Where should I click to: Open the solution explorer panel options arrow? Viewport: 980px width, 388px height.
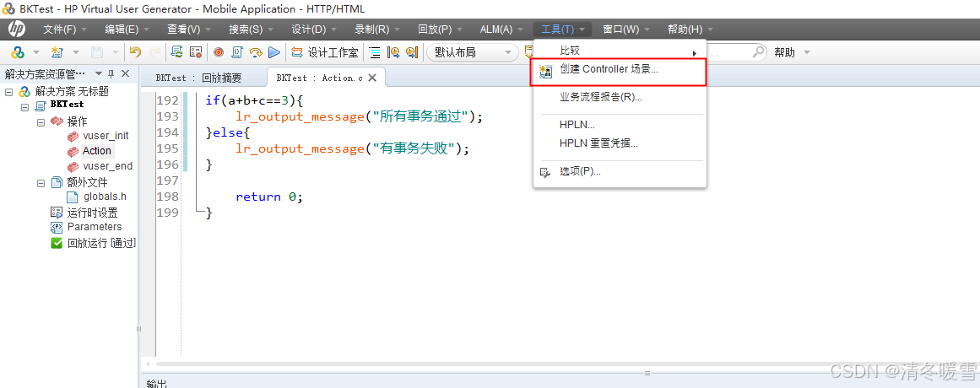98,73
